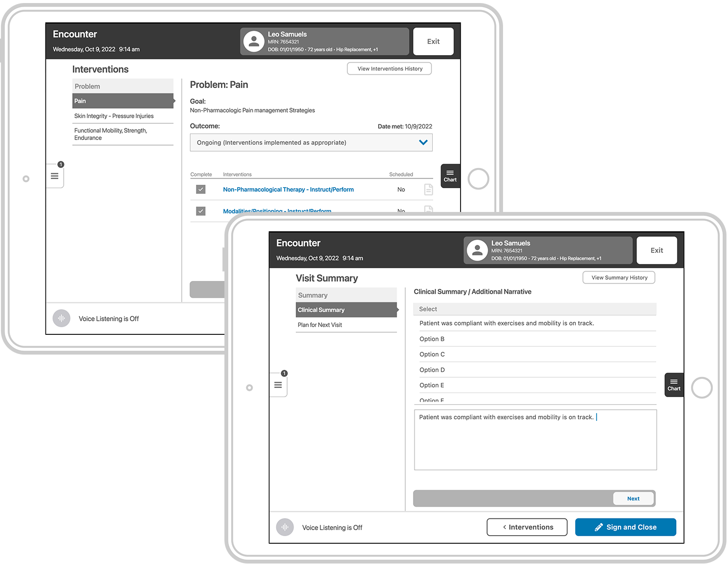Select the patient compliance summary phrase
The image size is (728, 564).
[507, 323]
